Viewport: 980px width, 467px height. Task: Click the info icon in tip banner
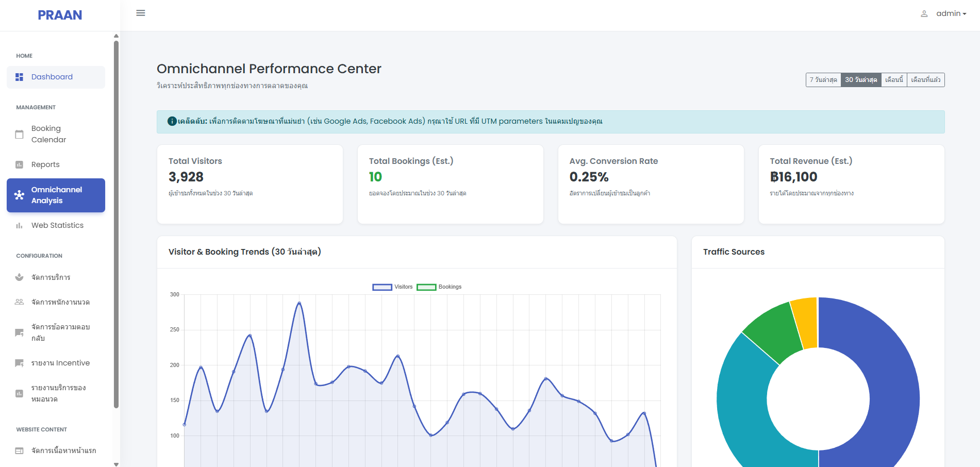172,121
